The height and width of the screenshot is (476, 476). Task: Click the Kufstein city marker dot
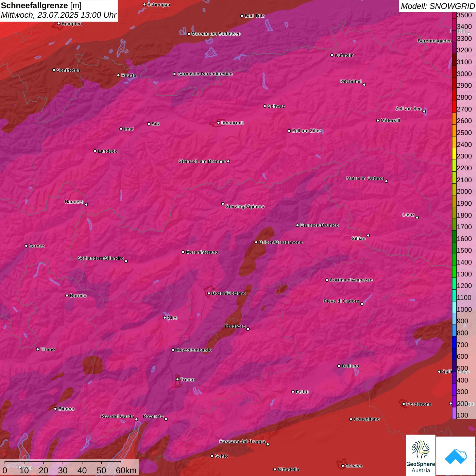tap(332, 55)
